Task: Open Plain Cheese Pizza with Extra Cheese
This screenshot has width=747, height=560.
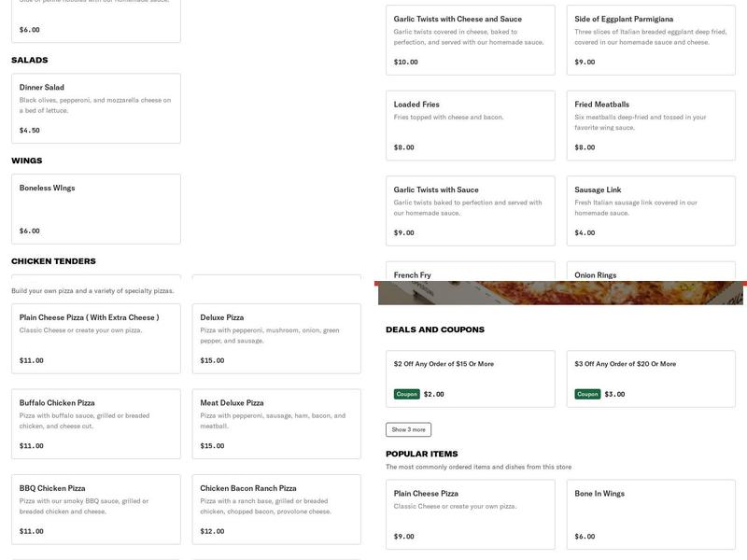Action: (95, 338)
